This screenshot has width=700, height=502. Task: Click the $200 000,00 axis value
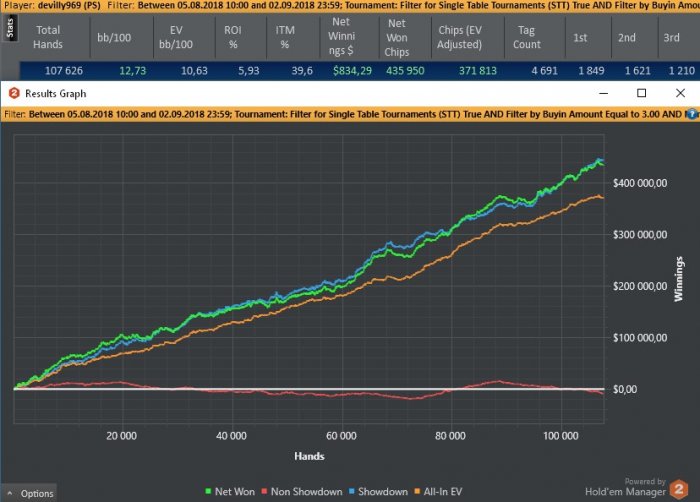tap(640, 286)
